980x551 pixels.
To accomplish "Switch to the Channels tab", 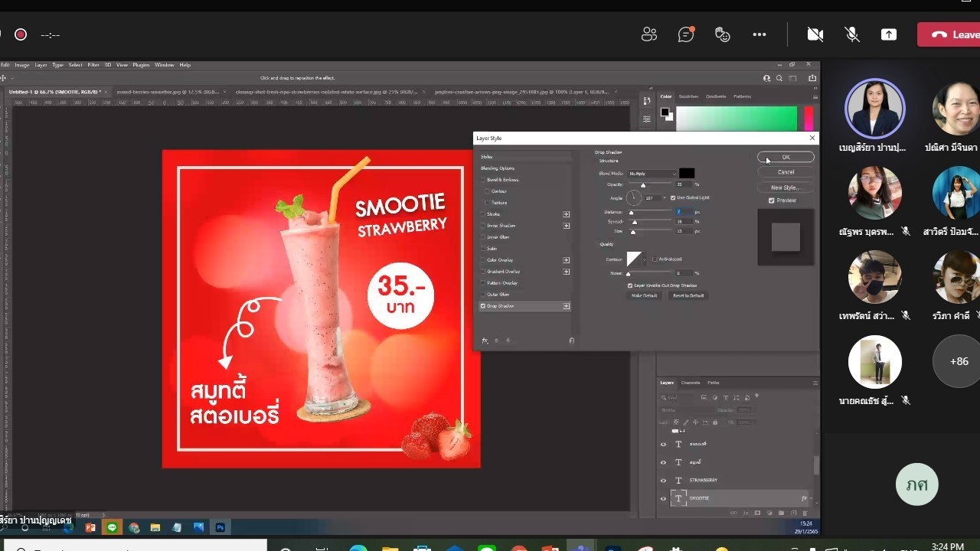I will pyautogui.click(x=691, y=383).
